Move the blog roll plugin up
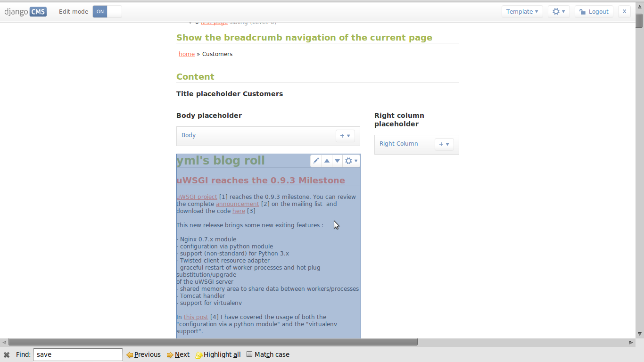 pyautogui.click(x=327, y=161)
